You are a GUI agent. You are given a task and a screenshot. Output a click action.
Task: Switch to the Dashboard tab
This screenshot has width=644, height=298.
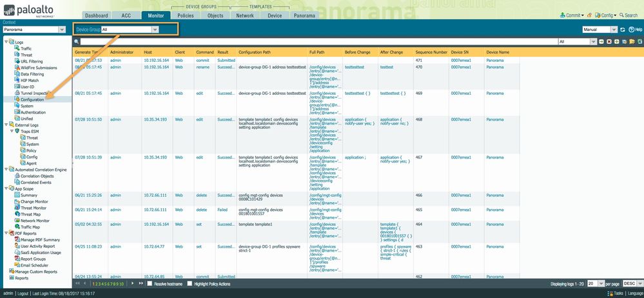(96, 15)
